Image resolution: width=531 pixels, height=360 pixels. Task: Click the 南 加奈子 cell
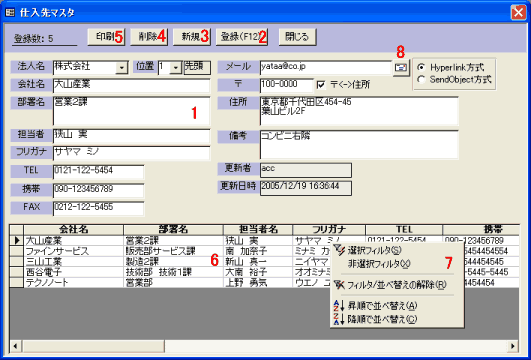pyautogui.click(x=258, y=251)
